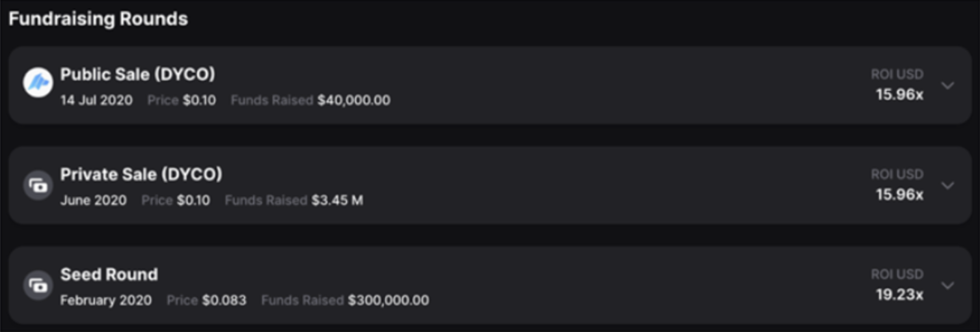Screen dimensions: 980x332
Task: Click the Seed Round $0.083 price
Action: (224, 300)
